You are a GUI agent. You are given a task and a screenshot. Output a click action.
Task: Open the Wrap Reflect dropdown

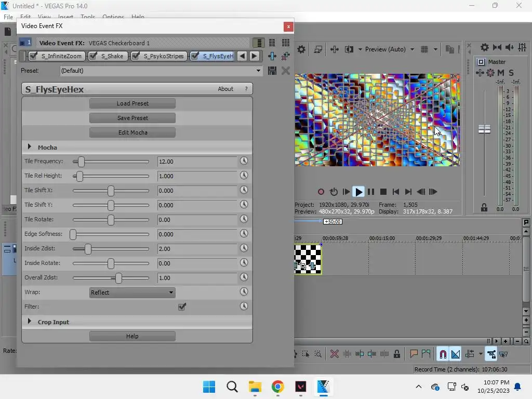[x=132, y=292]
